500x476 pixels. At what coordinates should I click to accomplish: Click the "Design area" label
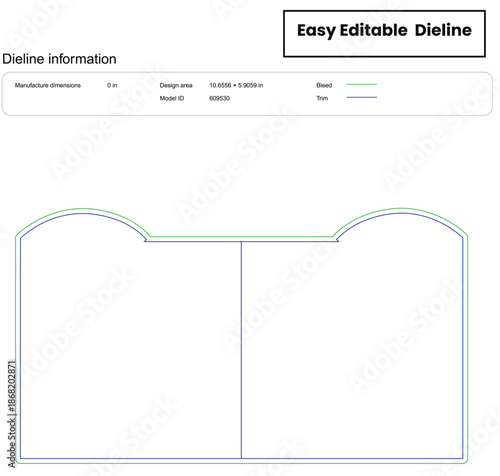tap(176, 85)
